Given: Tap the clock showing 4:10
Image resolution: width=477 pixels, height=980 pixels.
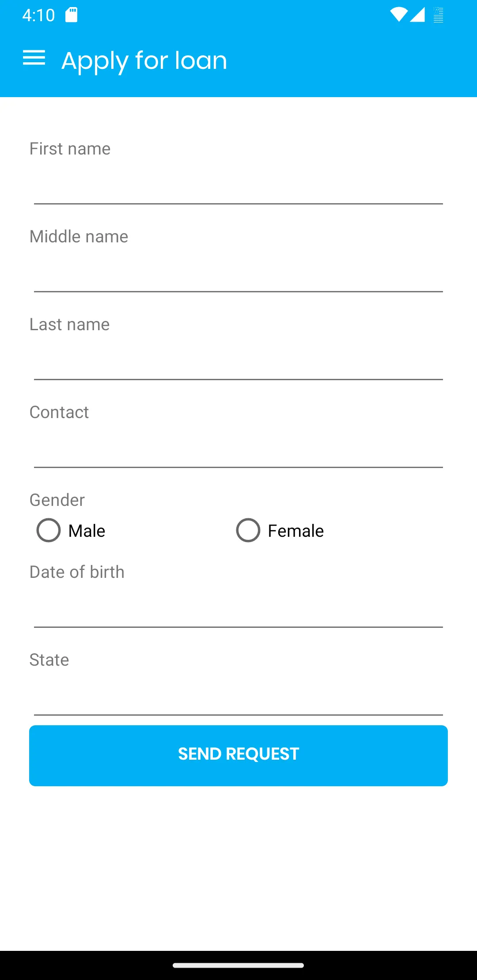Looking at the screenshot, I should tap(38, 15).
